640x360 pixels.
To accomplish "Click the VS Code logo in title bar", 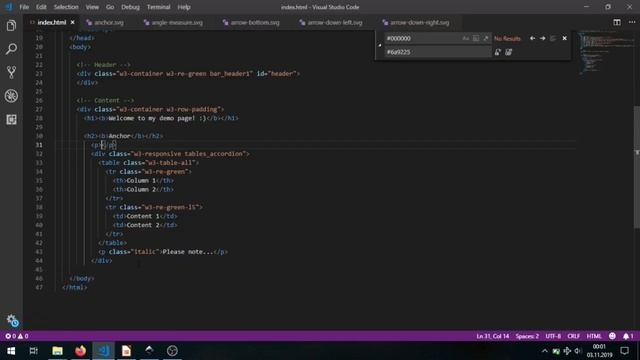I will pyautogui.click(x=9, y=7).
